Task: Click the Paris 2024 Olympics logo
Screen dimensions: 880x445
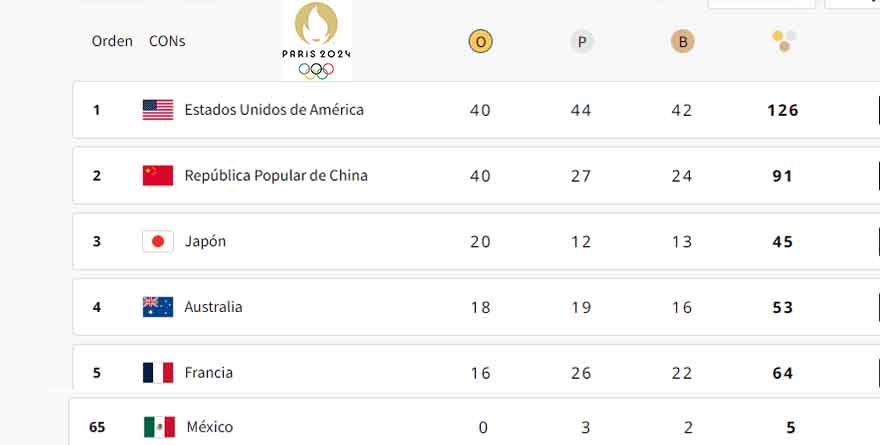Action: click(317, 40)
